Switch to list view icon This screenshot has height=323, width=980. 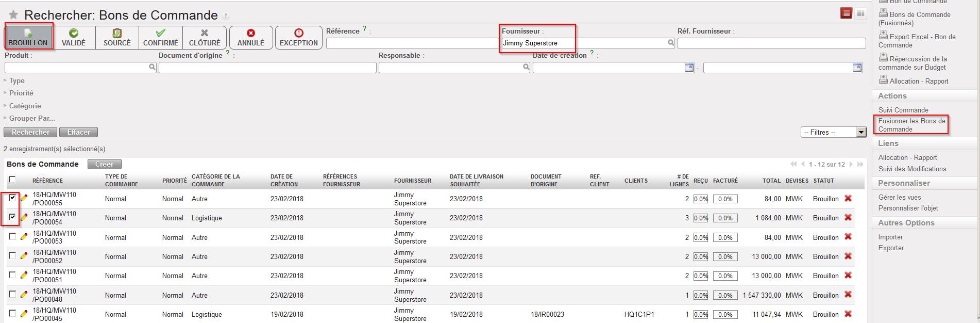click(846, 13)
